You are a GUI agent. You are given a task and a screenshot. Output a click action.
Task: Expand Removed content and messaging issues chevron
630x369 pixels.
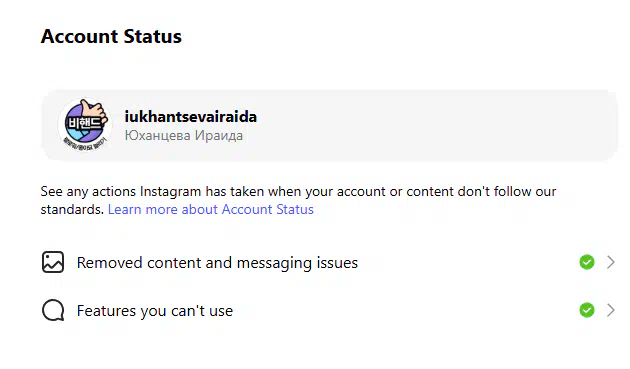click(611, 262)
